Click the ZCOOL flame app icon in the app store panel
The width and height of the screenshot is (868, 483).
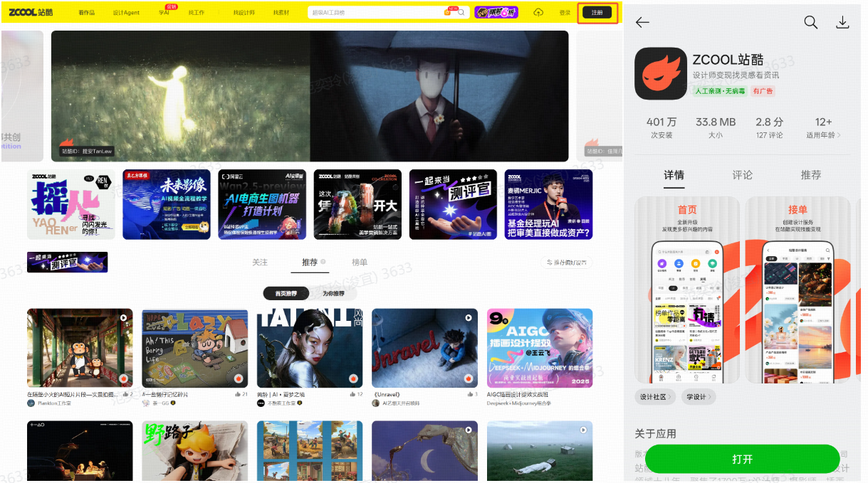pos(661,73)
